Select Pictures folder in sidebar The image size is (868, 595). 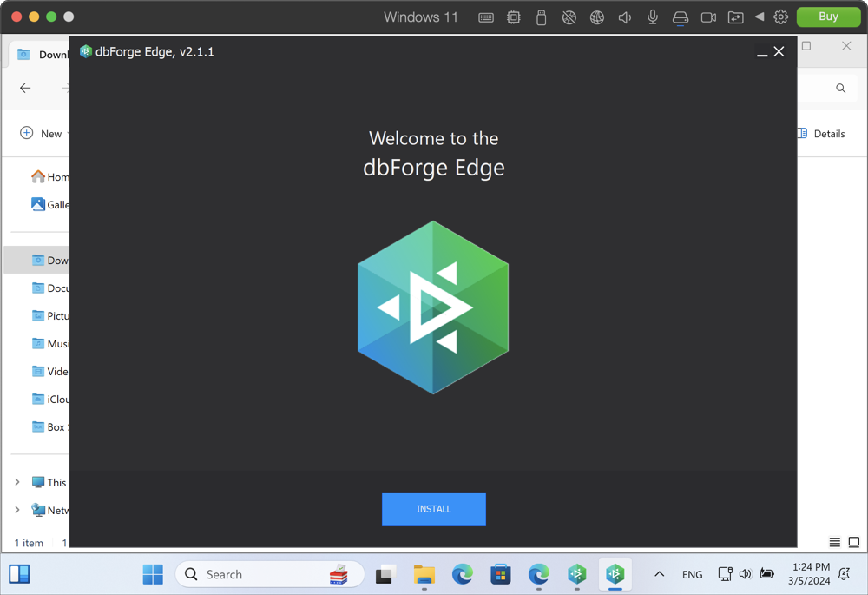pos(49,316)
